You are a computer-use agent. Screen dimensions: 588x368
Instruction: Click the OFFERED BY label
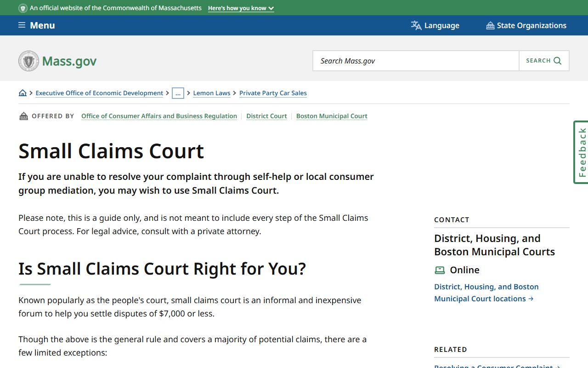(53, 116)
